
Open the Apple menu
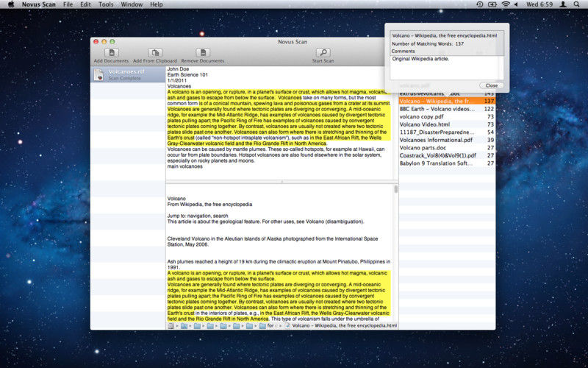coord(11,4)
